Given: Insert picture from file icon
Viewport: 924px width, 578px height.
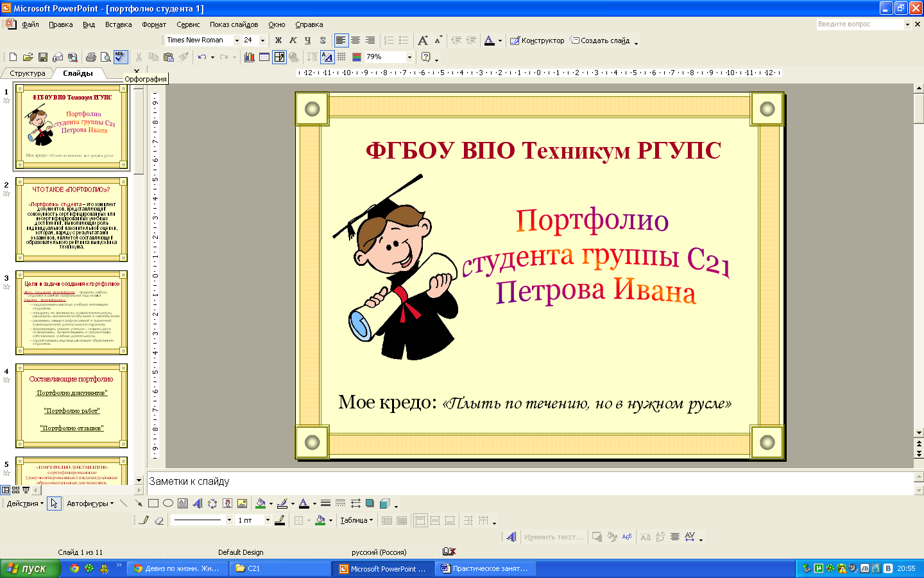Looking at the screenshot, I should [x=242, y=504].
